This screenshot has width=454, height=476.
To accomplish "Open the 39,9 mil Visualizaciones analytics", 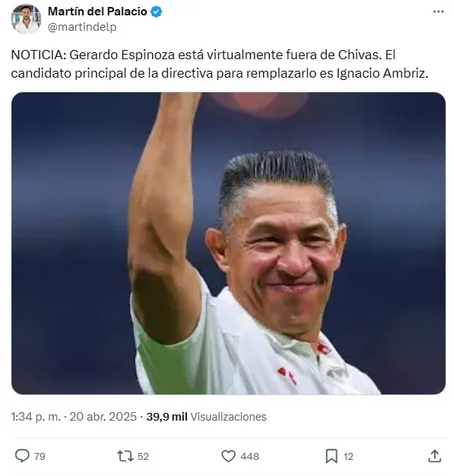I will (x=206, y=417).
